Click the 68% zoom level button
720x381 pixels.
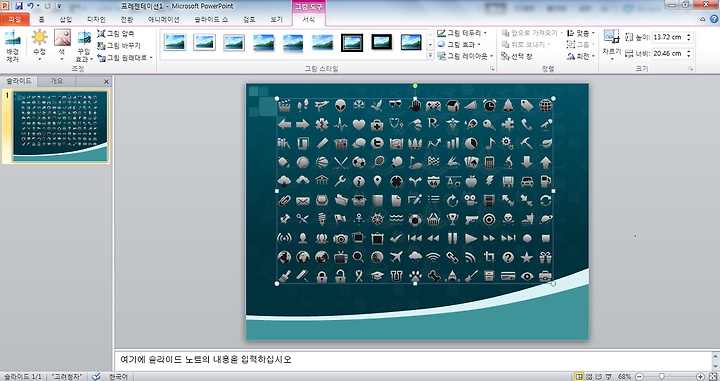click(624, 376)
